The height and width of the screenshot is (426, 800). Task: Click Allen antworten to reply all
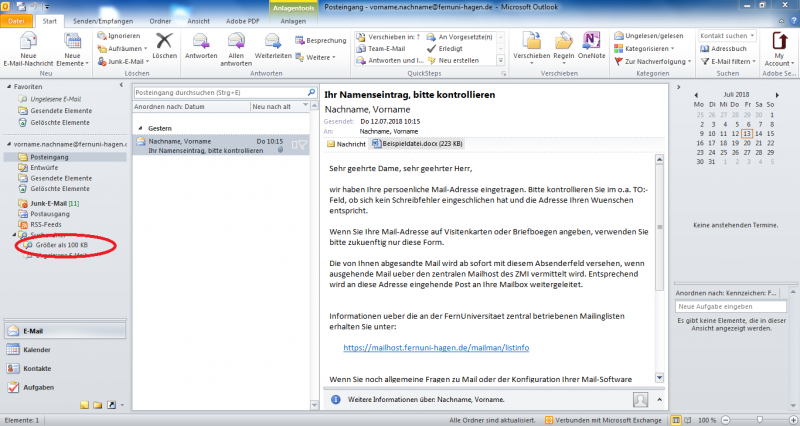(x=236, y=49)
